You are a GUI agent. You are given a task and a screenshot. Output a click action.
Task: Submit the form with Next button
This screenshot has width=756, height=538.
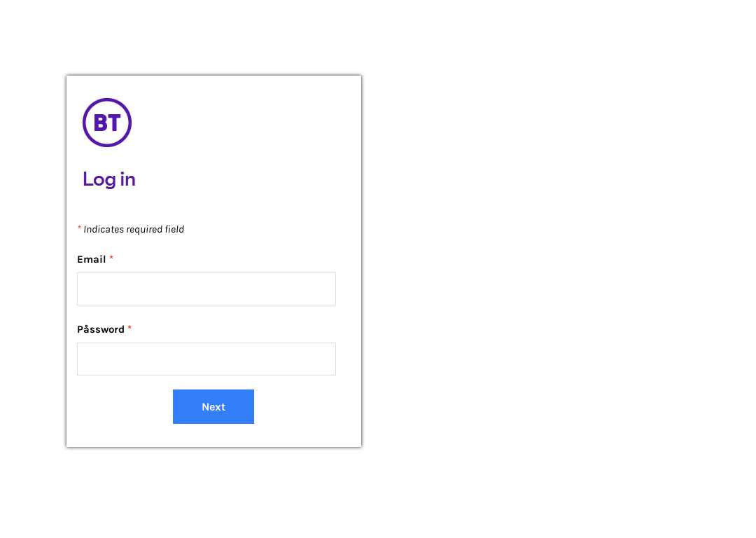(x=213, y=407)
